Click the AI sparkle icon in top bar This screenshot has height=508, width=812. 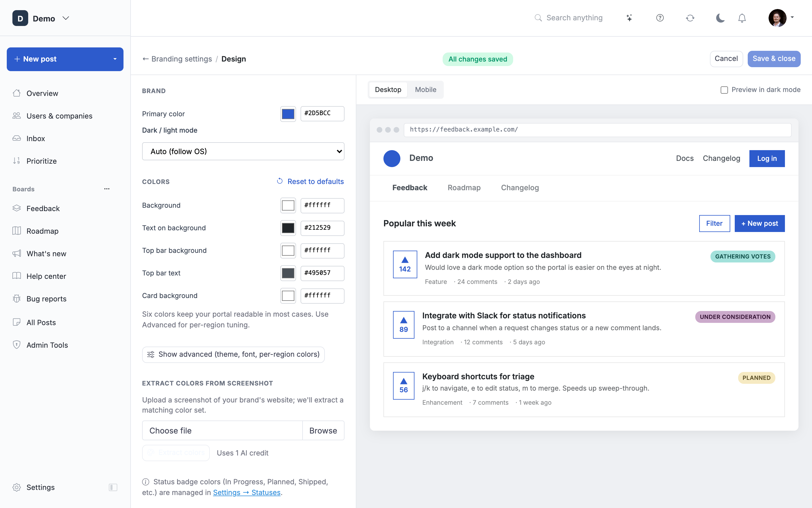629,18
